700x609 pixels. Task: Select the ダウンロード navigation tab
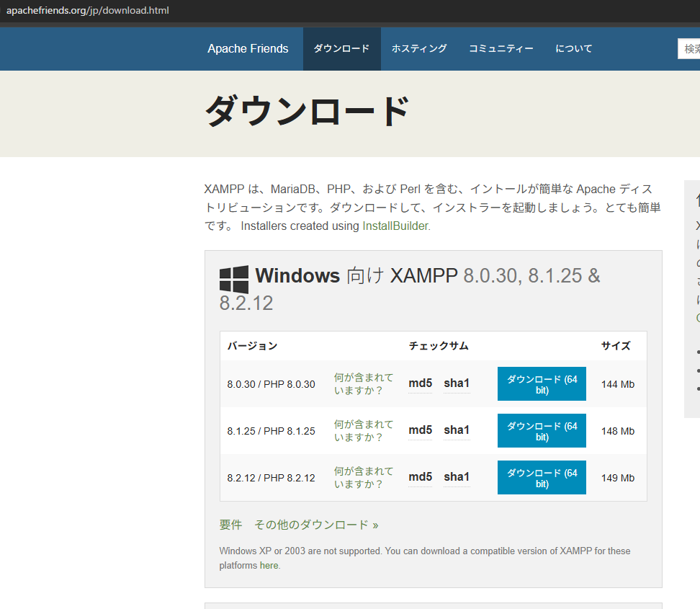tap(341, 49)
